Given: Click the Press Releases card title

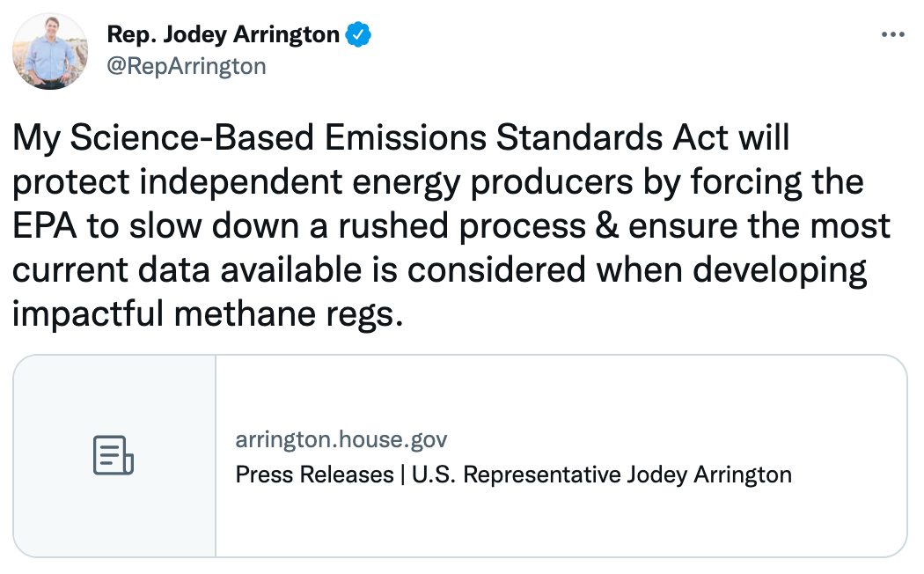Looking at the screenshot, I should (314, 475).
